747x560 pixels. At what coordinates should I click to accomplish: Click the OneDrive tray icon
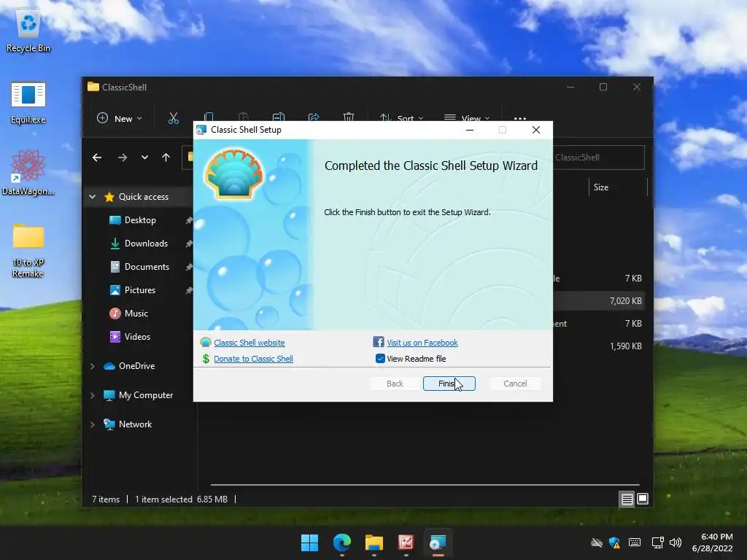coord(597,542)
